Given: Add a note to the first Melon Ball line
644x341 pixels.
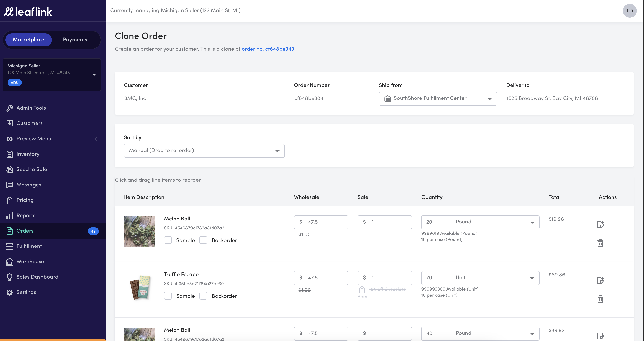Looking at the screenshot, I should (x=600, y=224).
